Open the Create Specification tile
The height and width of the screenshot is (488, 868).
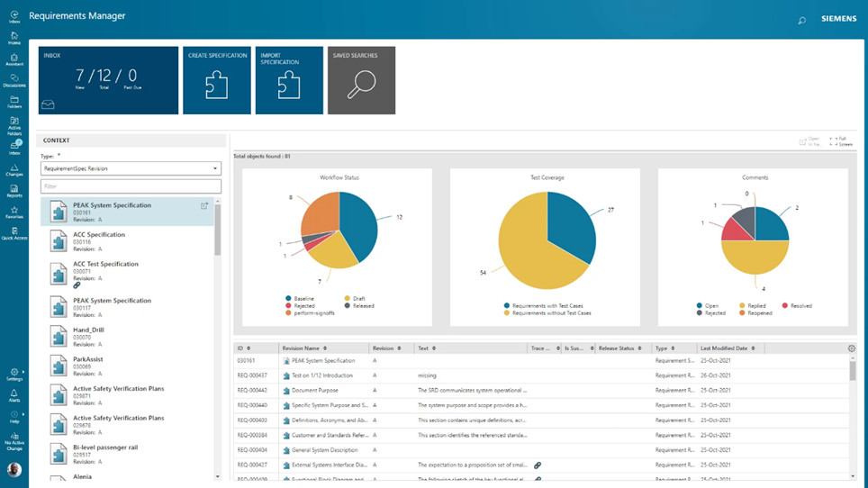[217, 81]
